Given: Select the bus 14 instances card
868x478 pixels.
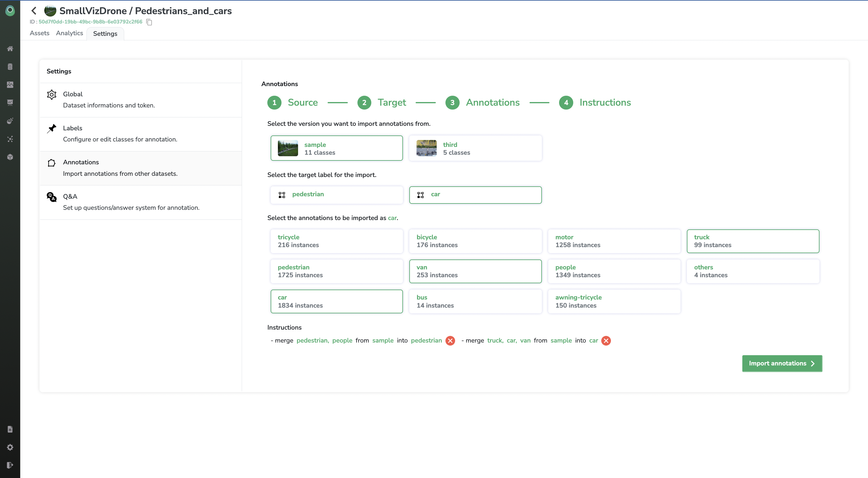Looking at the screenshot, I should click(x=475, y=301).
